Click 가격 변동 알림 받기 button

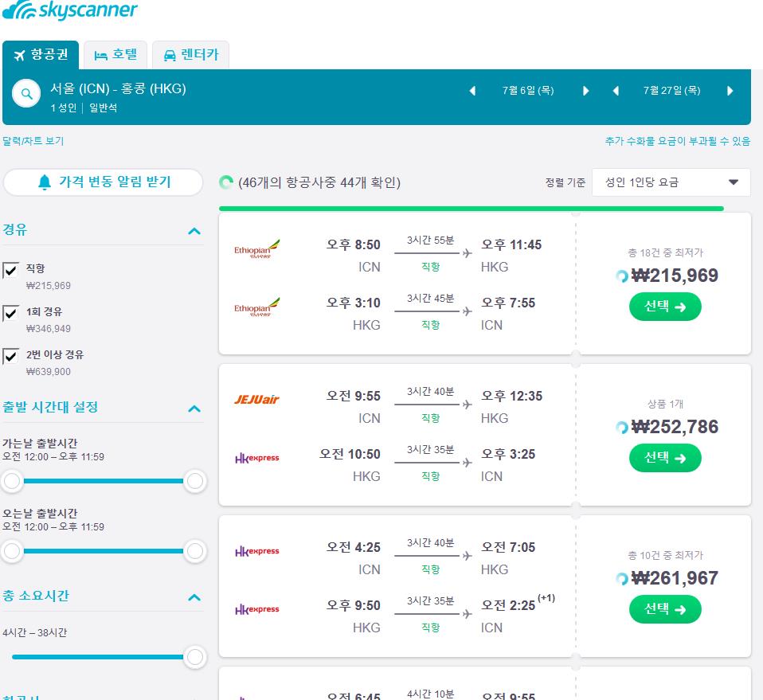[104, 182]
